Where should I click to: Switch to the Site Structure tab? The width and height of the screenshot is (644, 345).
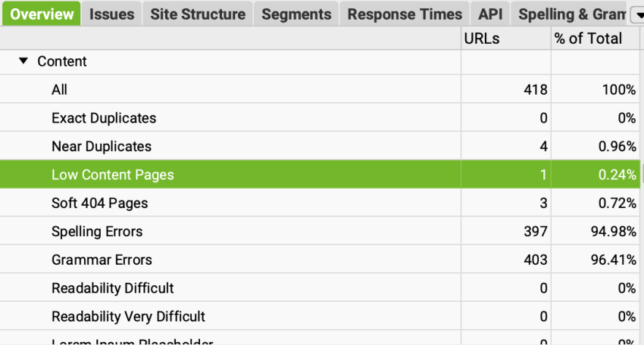pyautogui.click(x=198, y=14)
